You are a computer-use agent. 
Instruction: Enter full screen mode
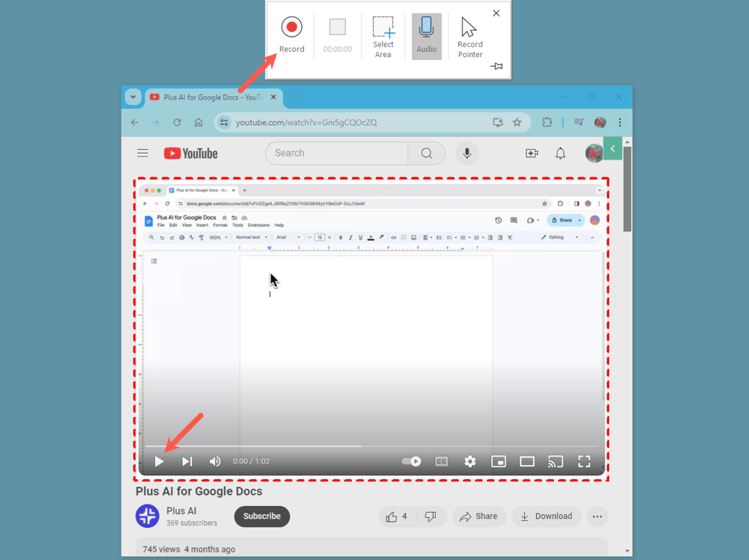584,461
